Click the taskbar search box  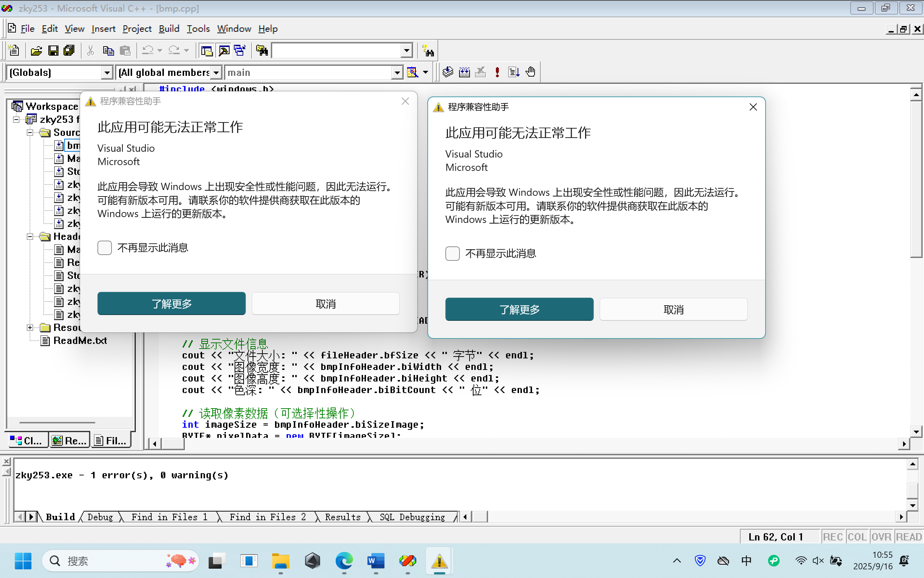121,561
